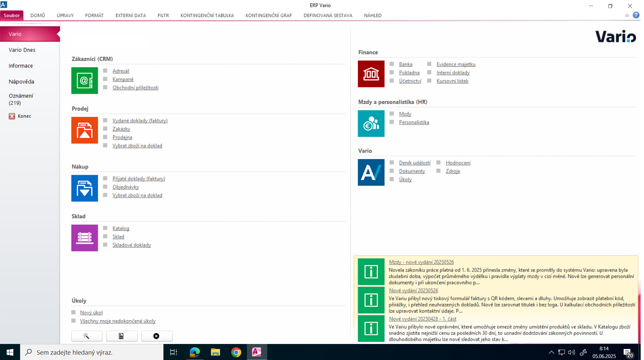This screenshot has height=360, width=644.
Task: Open the blue Nákup module icon
Action: click(85, 188)
